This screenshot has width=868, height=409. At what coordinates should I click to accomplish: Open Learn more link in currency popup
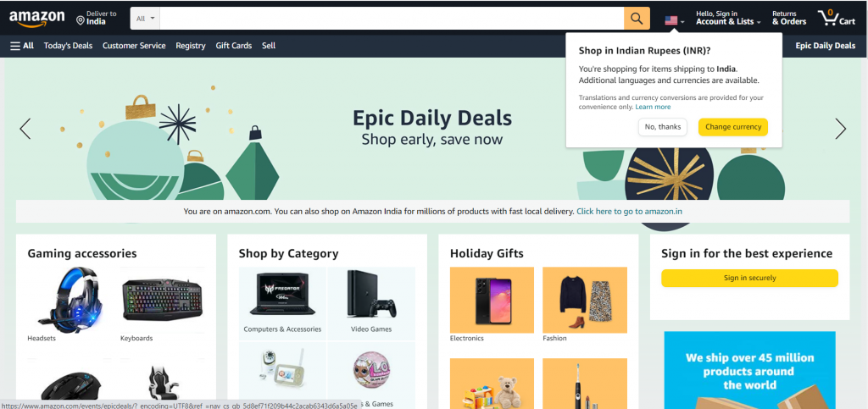tap(653, 108)
